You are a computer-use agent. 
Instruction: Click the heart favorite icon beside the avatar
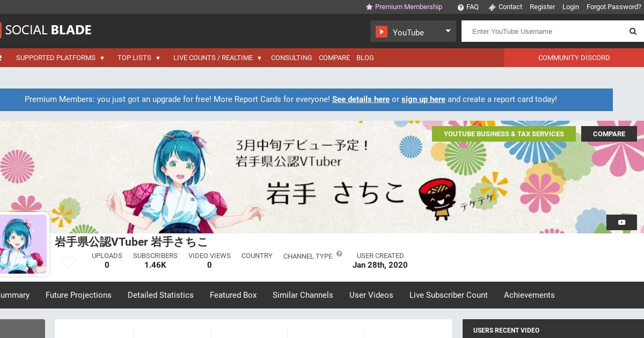[x=68, y=262]
